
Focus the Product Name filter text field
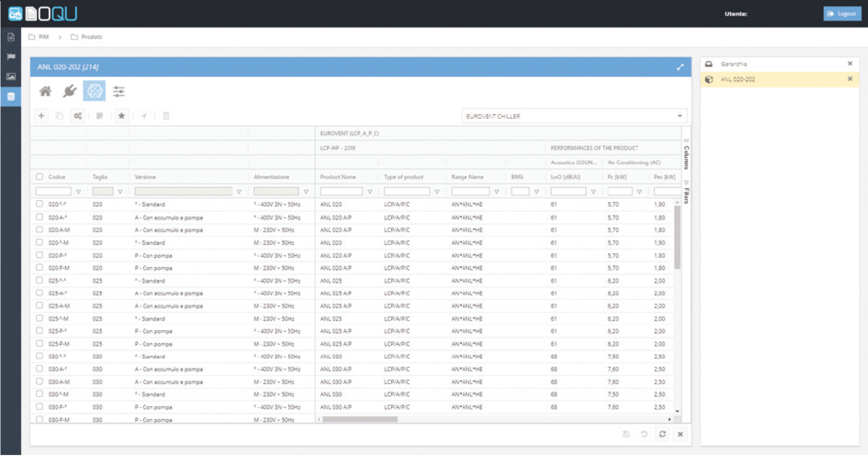pyautogui.click(x=341, y=191)
